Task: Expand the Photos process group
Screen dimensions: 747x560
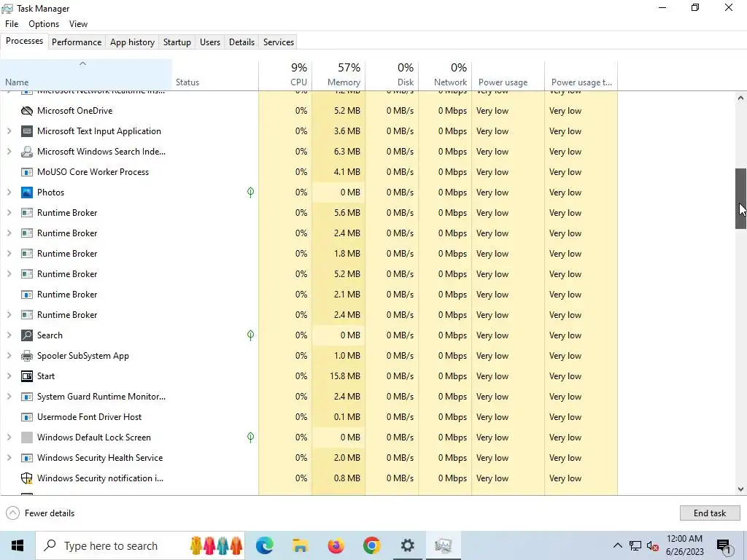Action: coord(9,192)
